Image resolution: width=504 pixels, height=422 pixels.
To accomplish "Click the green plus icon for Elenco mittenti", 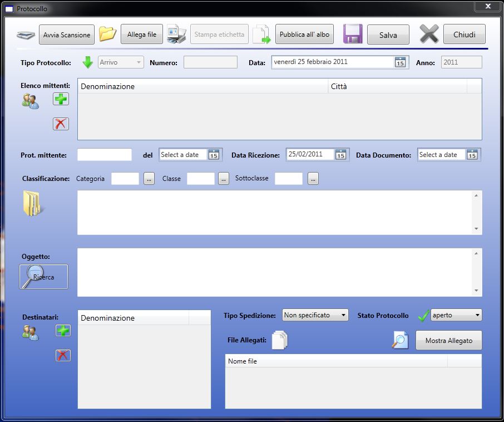I will (61, 99).
